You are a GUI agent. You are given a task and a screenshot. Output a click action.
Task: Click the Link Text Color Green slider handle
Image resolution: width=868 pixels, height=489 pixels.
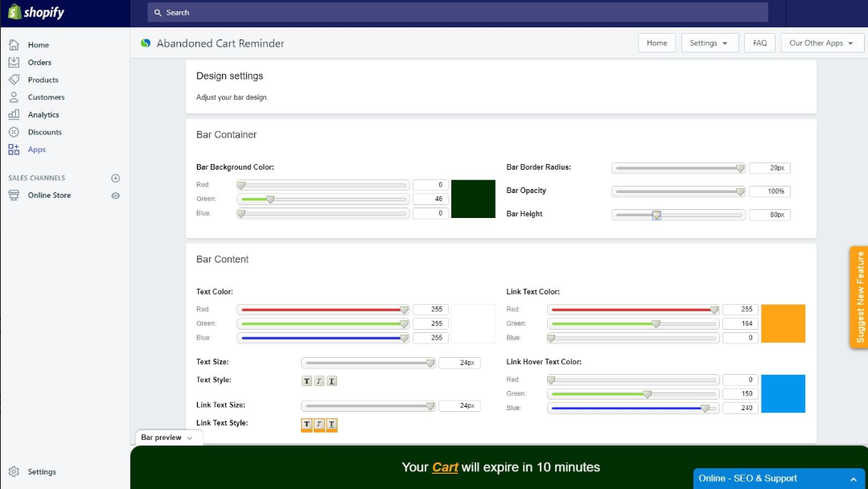(656, 323)
